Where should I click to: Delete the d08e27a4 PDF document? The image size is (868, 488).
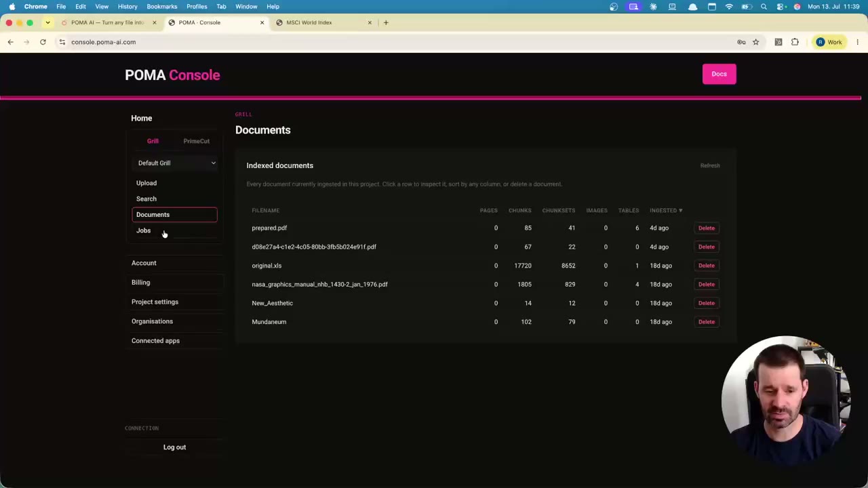pyautogui.click(x=707, y=247)
